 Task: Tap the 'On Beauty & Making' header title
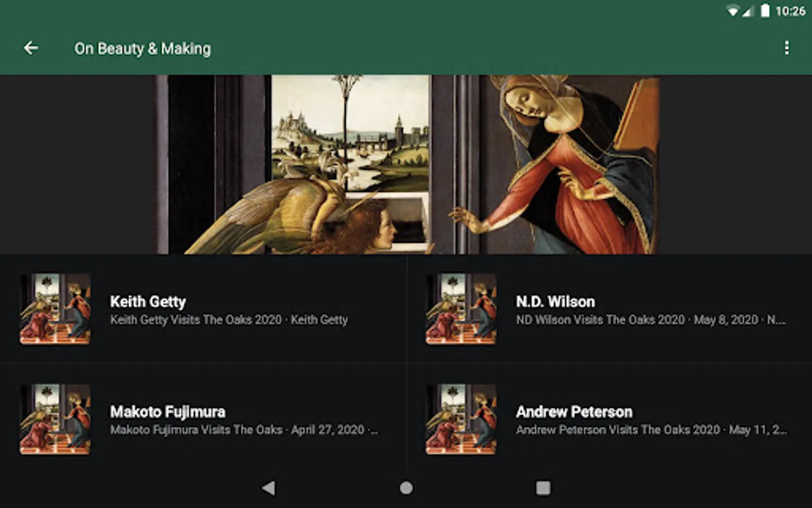pos(143,49)
